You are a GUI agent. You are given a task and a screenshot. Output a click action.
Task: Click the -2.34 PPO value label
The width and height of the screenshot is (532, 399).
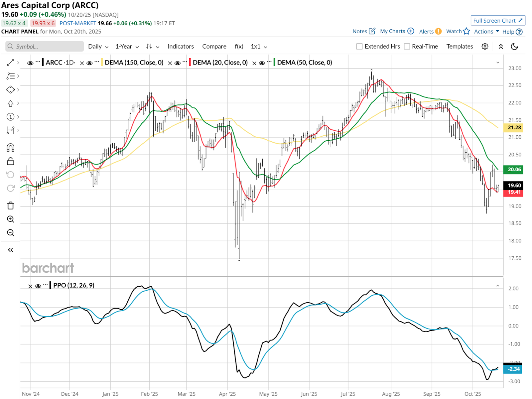click(x=513, y=369)
